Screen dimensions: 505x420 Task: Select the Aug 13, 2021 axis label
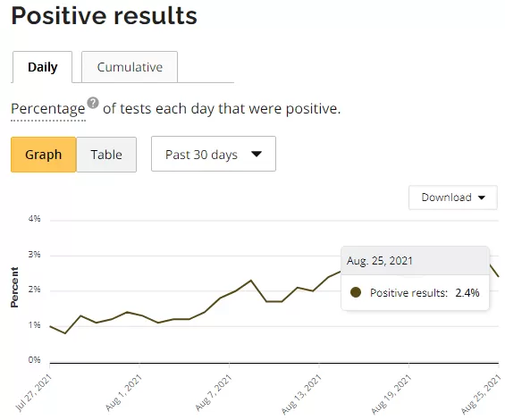point(301,394)
